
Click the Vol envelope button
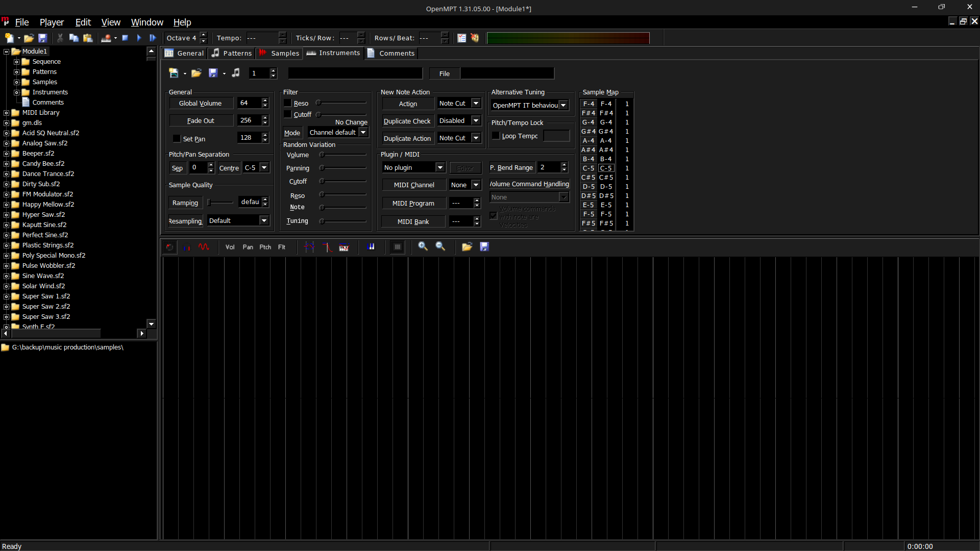pyautogui.click(x=230, y=247)
